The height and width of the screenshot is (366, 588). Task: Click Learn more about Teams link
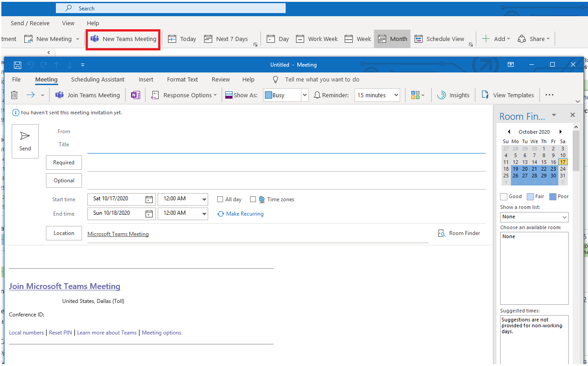(x=107, y=333)
